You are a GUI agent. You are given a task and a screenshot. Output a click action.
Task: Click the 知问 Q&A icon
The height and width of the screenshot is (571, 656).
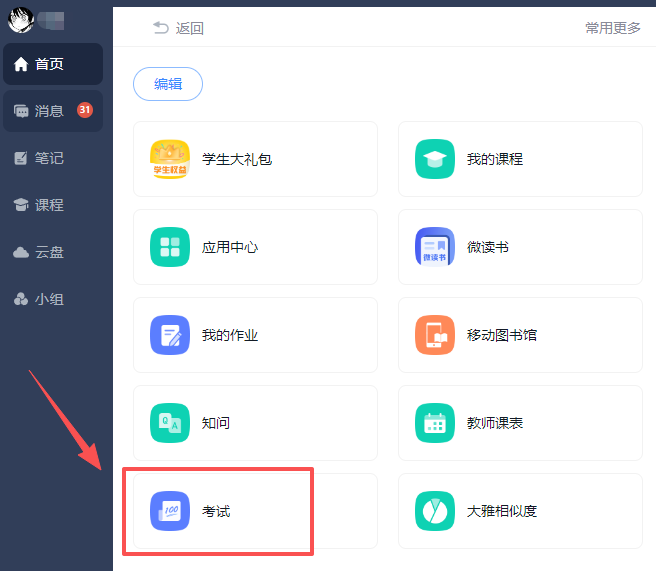tap(170, 423)
